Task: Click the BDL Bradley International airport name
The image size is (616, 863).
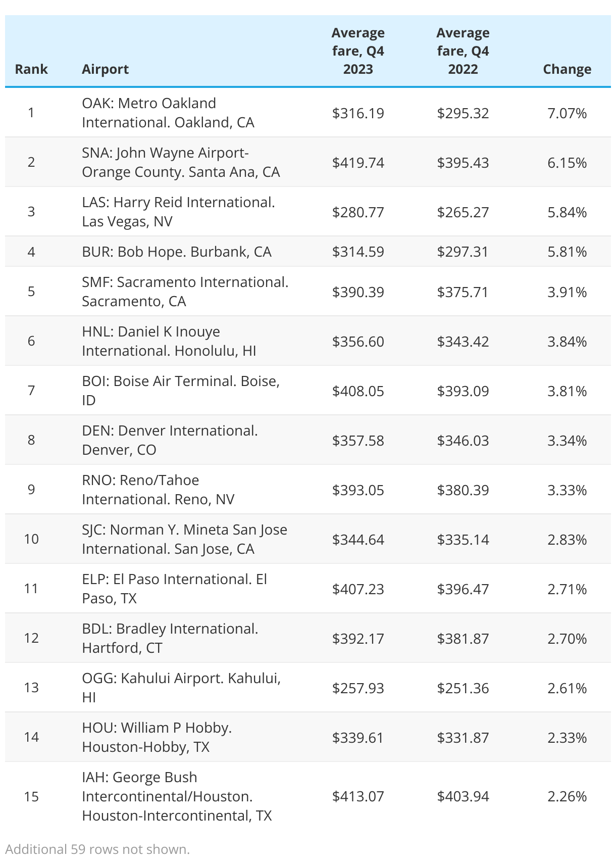Action: coord(170,638)
